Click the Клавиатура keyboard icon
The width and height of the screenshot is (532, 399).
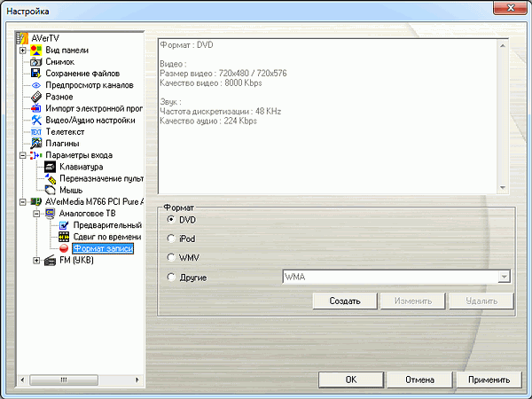(51, 167)
